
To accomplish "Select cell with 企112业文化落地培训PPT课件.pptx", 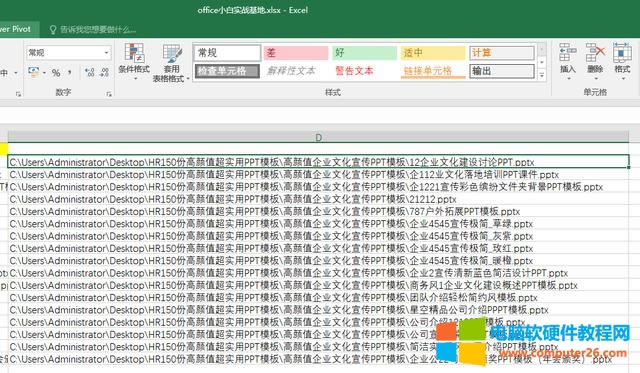I will [318, 174].
